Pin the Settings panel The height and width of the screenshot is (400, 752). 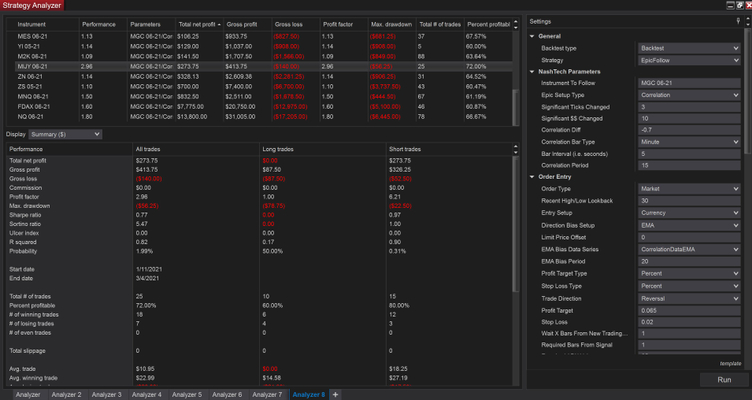point(738,21)
